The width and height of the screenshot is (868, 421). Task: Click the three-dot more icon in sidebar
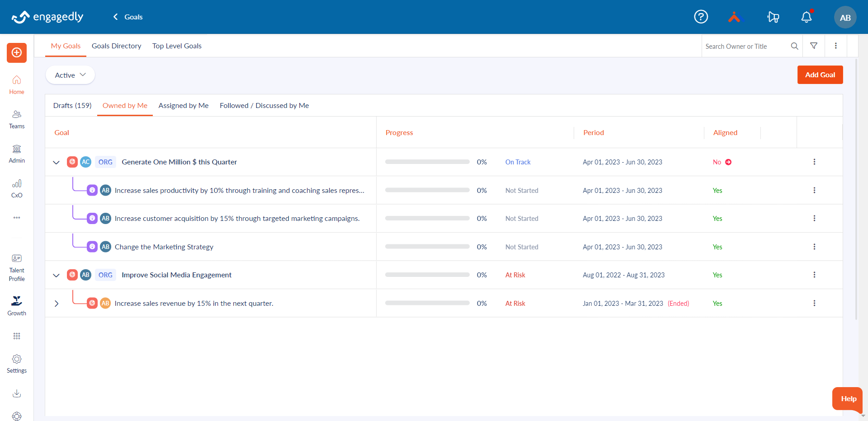point(17,218)
